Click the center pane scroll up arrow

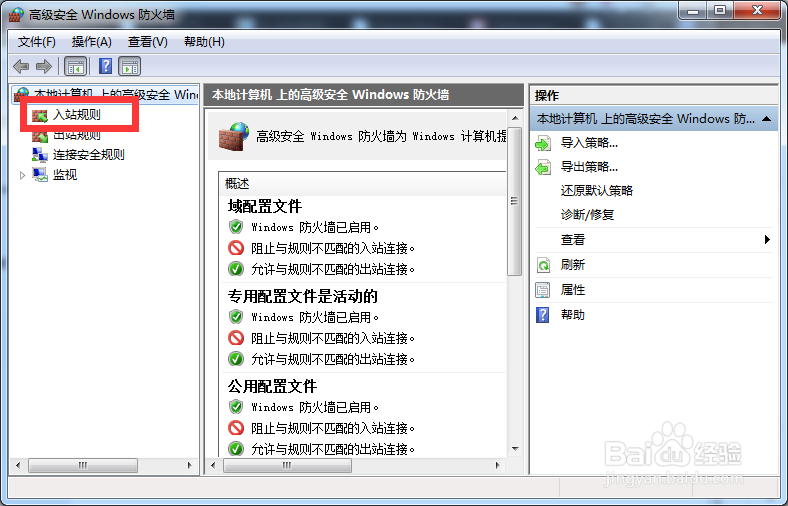point(515,119)
